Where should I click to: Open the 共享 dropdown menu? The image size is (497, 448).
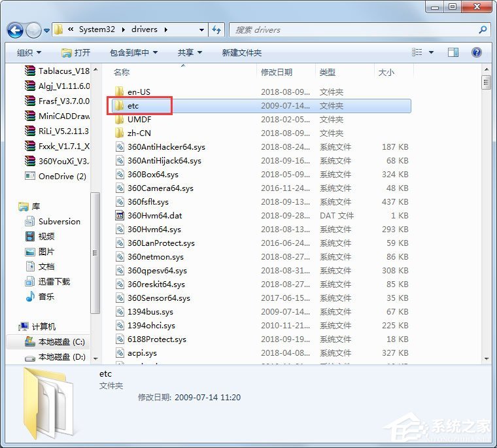coord(190,52)
